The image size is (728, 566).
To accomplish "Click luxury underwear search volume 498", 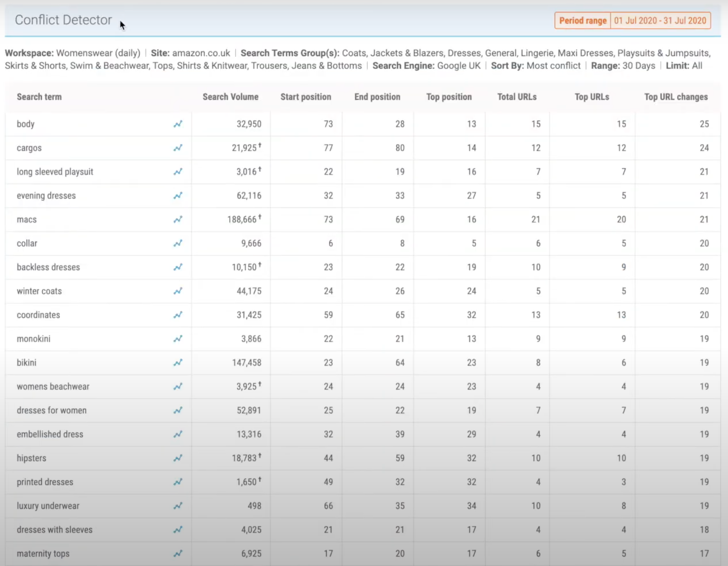I will point(254,506).
